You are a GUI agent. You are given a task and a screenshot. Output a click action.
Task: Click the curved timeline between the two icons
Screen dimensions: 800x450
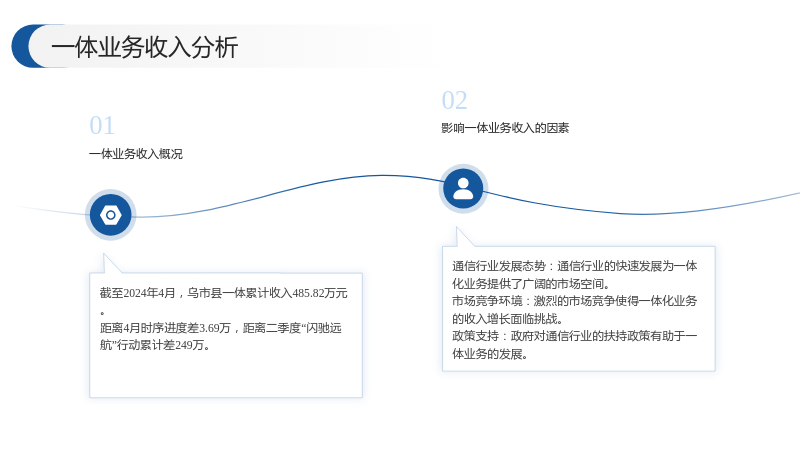click(286, 191)
